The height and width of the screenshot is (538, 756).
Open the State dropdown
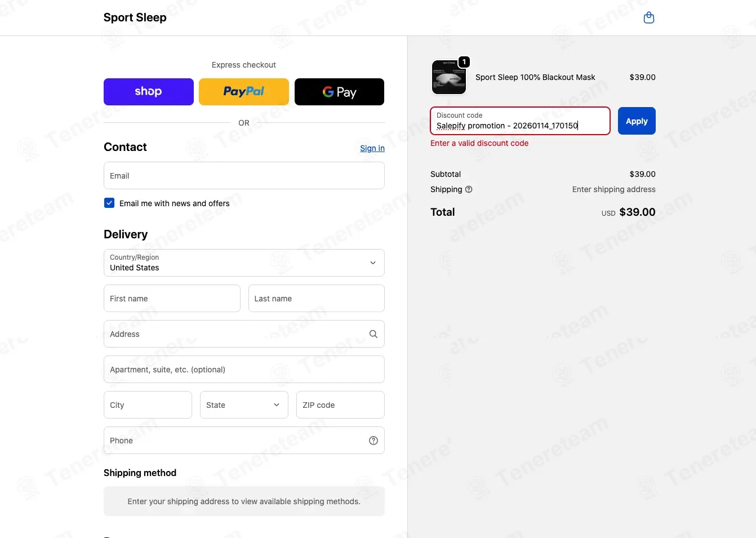(244, 405)
